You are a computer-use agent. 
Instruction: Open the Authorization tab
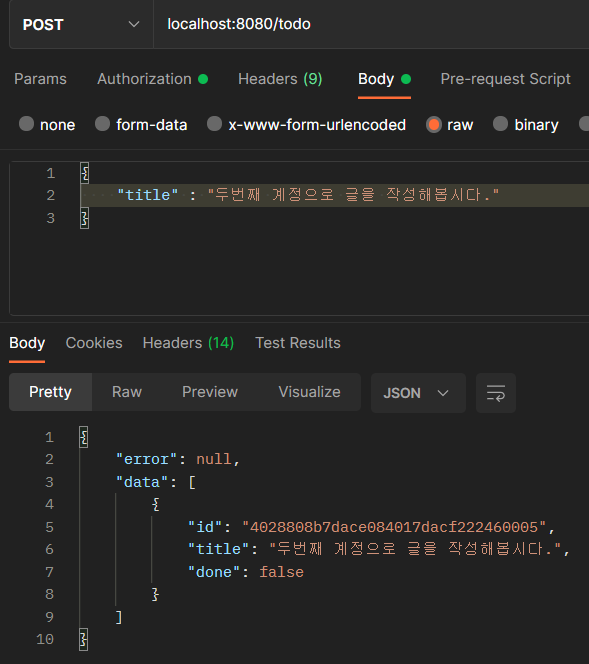click(152, 79)
